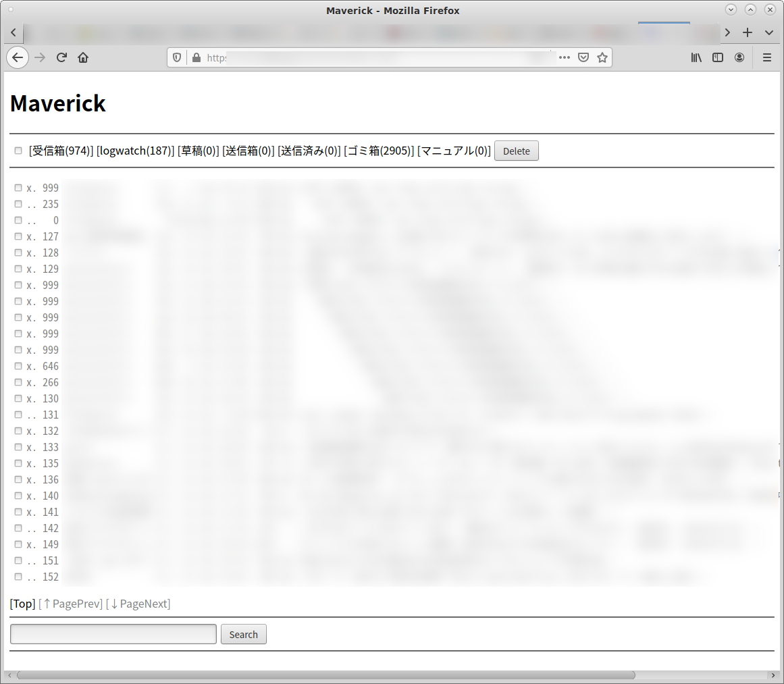784x684 pixels.
Task: Open a new tab with plus button
Action: [x=748, y=32]
